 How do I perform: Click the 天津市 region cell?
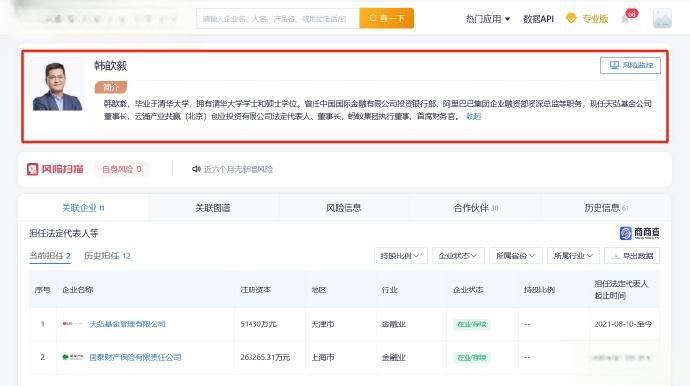(323, 324)
